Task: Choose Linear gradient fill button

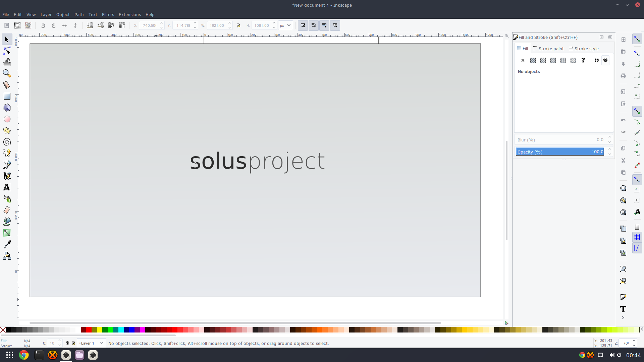Action: [543, 61]
